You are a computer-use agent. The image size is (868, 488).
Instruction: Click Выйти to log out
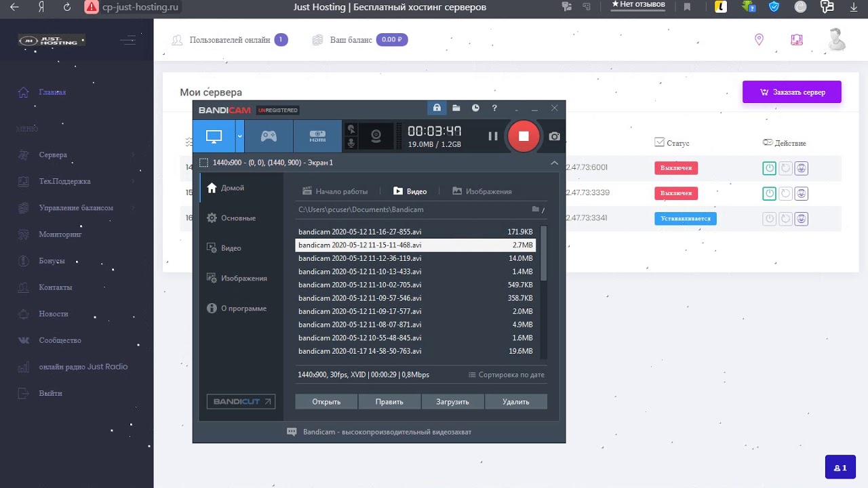click(51, 393)
